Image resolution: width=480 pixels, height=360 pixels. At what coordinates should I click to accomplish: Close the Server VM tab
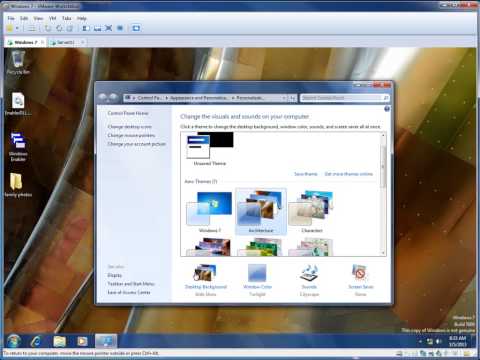83,42
